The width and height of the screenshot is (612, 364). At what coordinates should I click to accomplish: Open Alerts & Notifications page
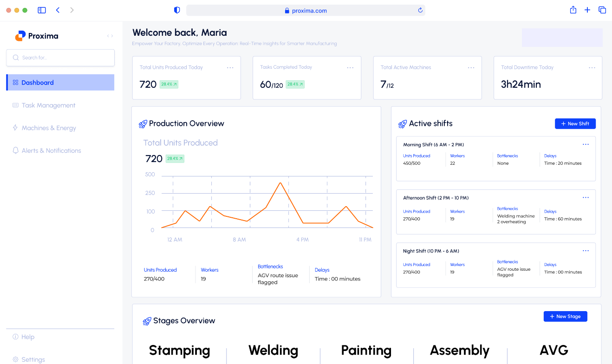(x=51, y=151)
